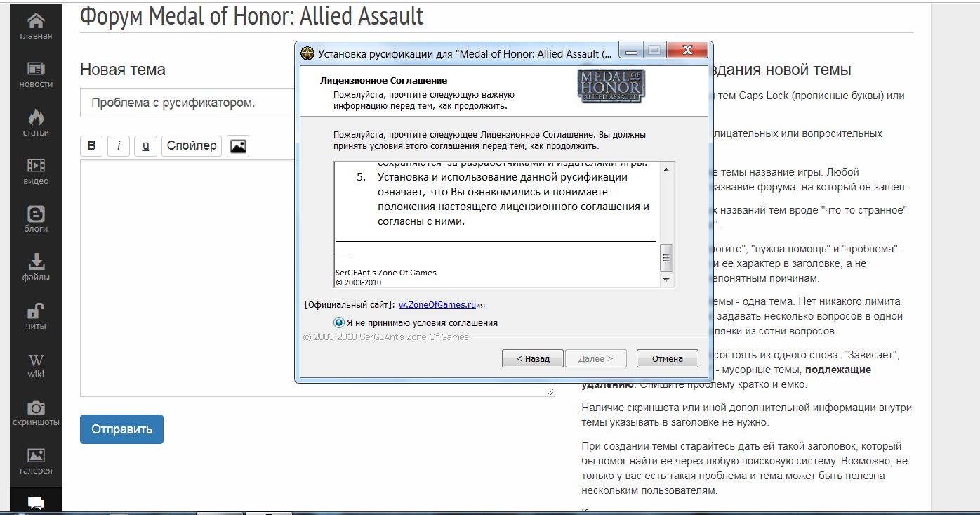Apply italic formatting in the forum editor

(119, 146)
